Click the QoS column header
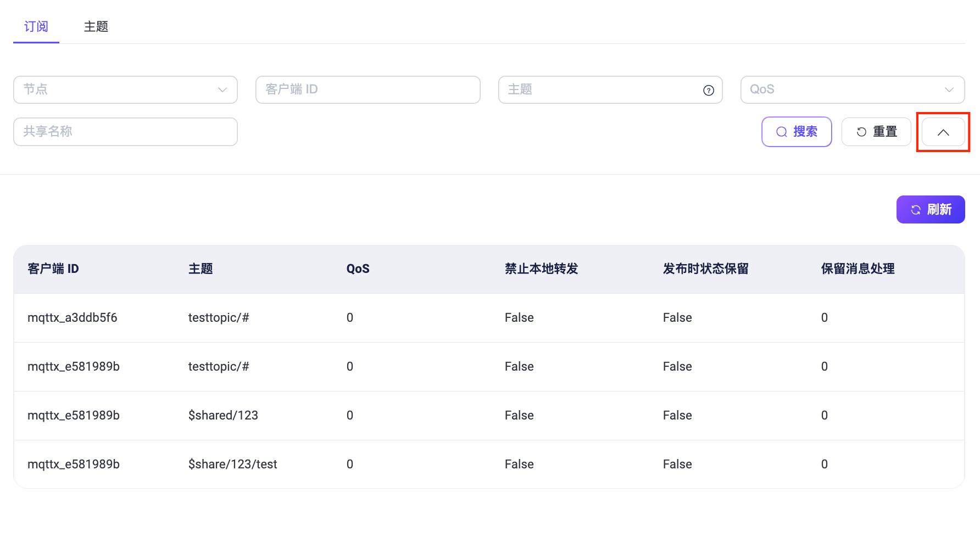 tap(358, 269)
